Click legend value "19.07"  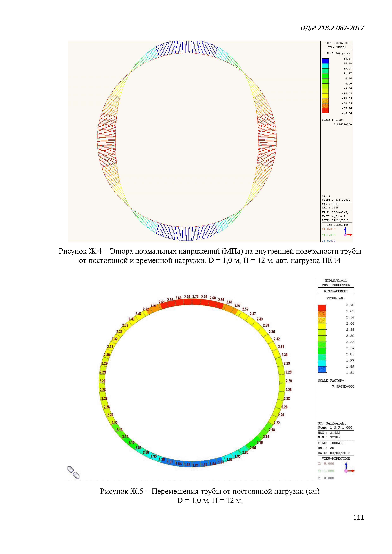click(348, 69)
